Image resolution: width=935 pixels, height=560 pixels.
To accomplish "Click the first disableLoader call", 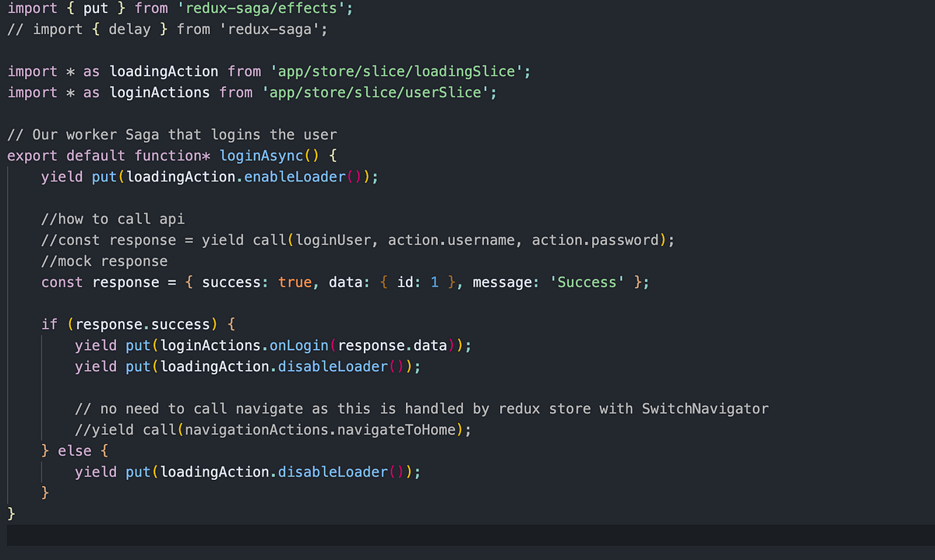I will 333,366.
